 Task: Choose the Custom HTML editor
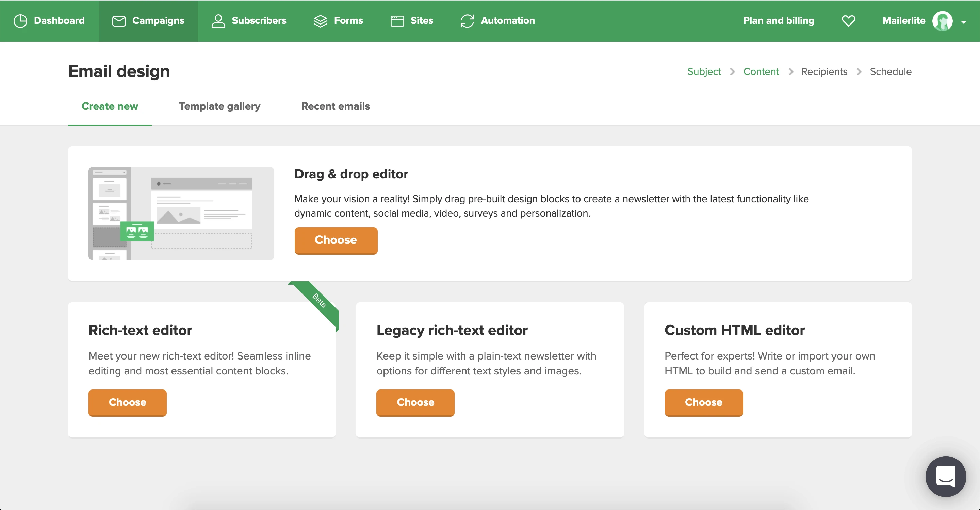click(x=703, y=402)
